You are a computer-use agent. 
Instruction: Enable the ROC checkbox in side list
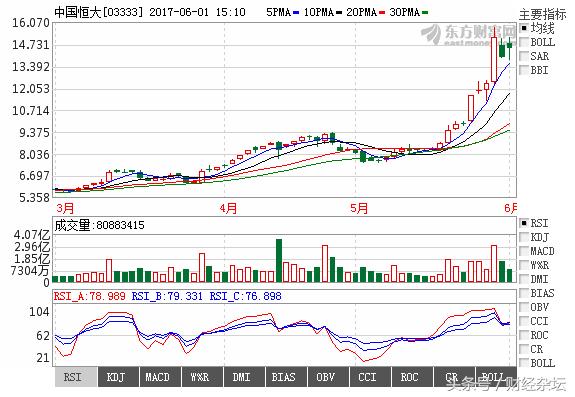tap(524, 335)
